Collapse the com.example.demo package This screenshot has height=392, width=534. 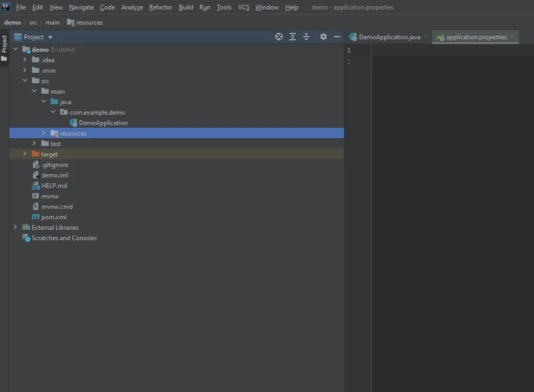[53, 111]
